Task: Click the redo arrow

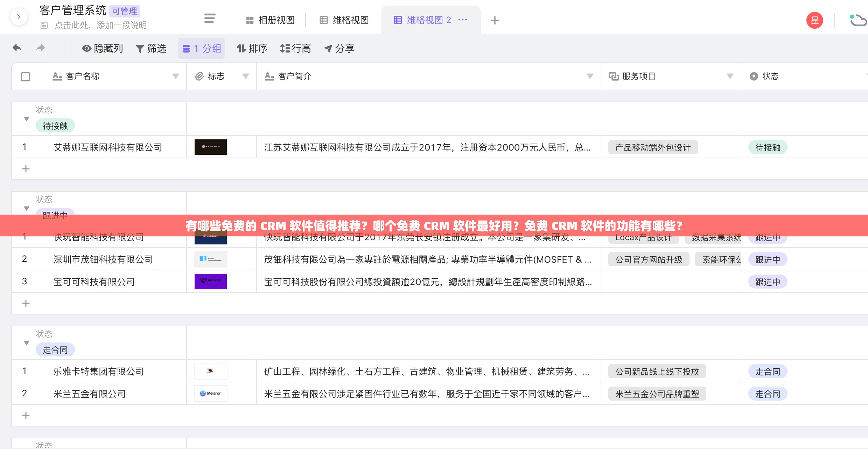Action: coord(40,48)
